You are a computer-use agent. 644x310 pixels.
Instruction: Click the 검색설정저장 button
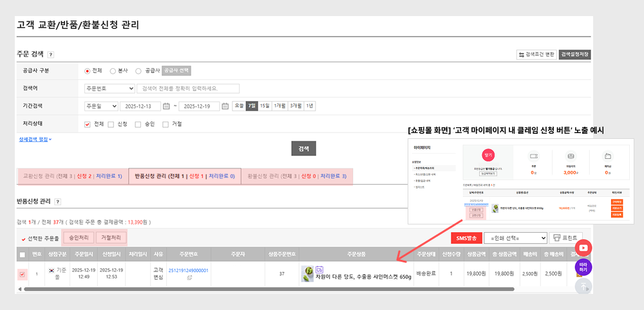(574, 55)
